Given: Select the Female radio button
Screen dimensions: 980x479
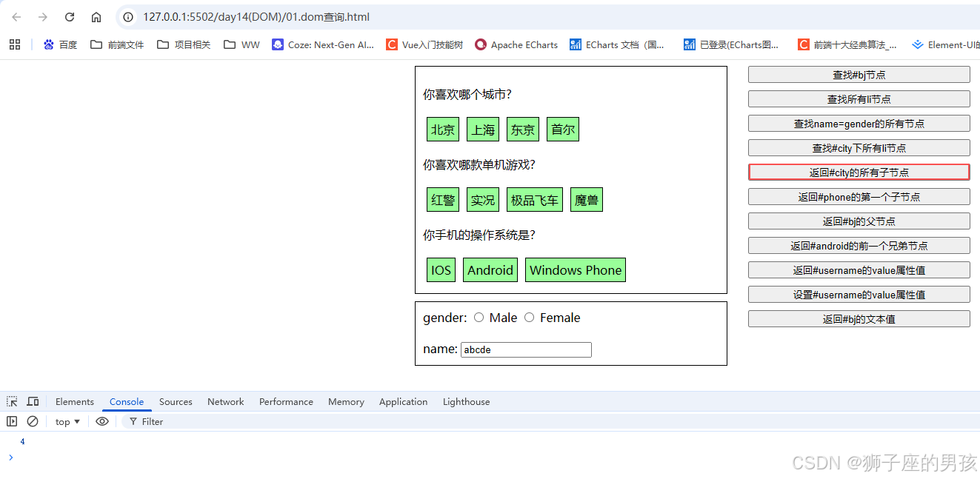Looking at the screenshot, I should coord(529,318).
